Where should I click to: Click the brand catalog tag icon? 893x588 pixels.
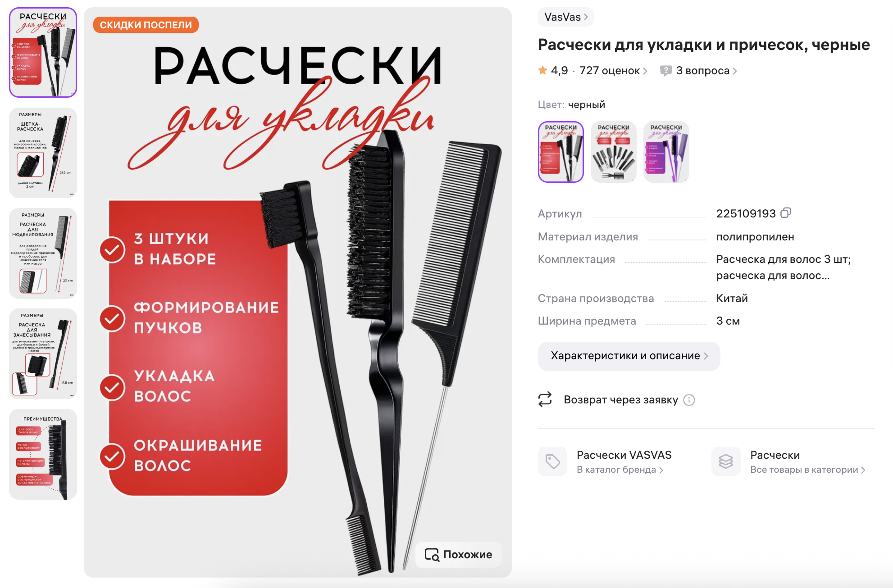point(552,461)
